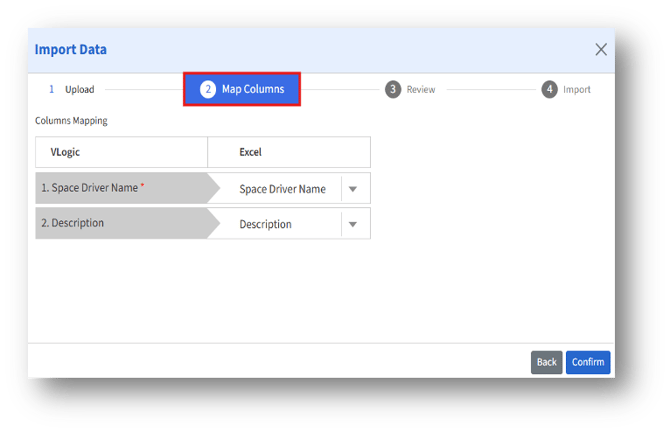The height and width of the screenshot is (432, 670).
Task: Select the '2. Description' VLogic field
Action: coord(73,223)
